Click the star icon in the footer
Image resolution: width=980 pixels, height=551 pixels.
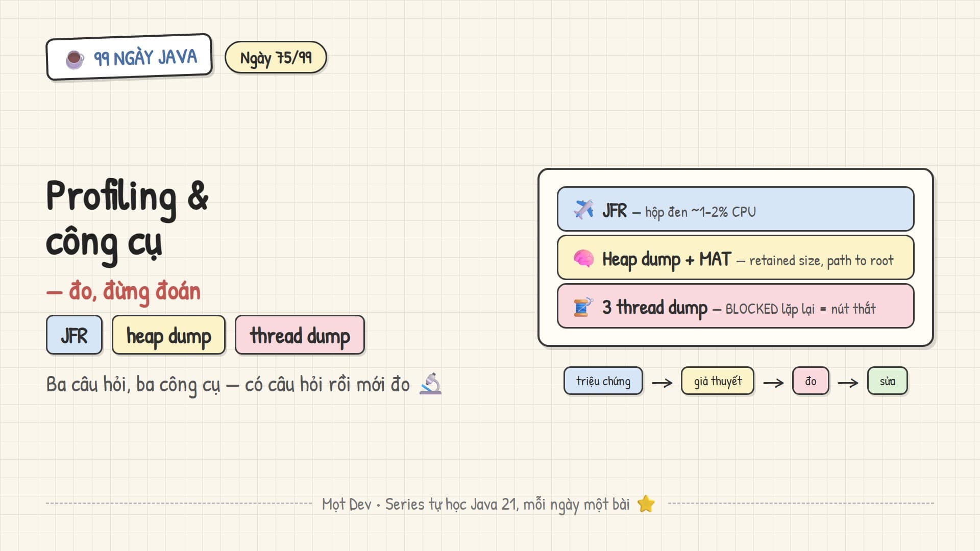point(646,504)
